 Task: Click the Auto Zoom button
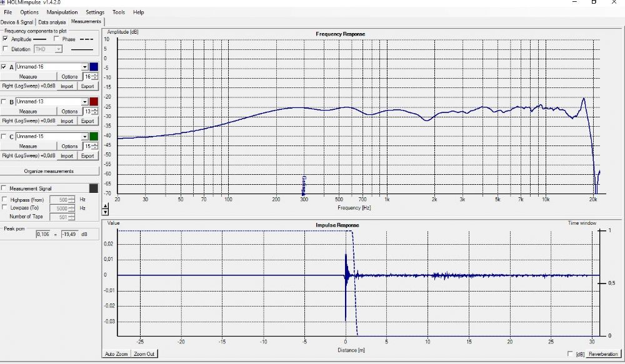pos(116,354)
